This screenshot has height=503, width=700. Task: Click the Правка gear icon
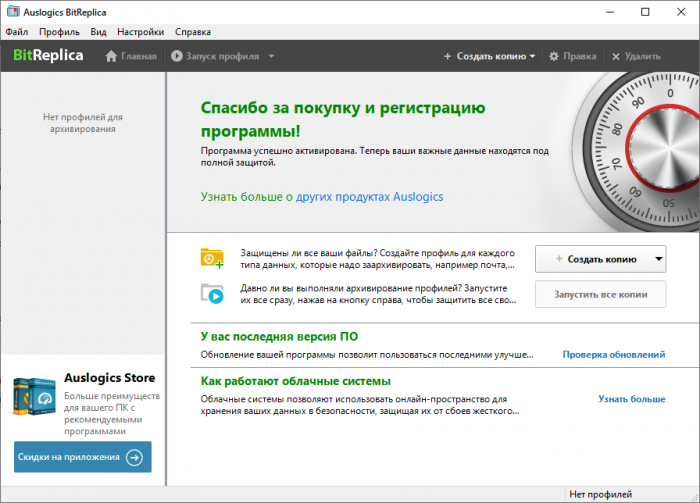click(554, 57)
